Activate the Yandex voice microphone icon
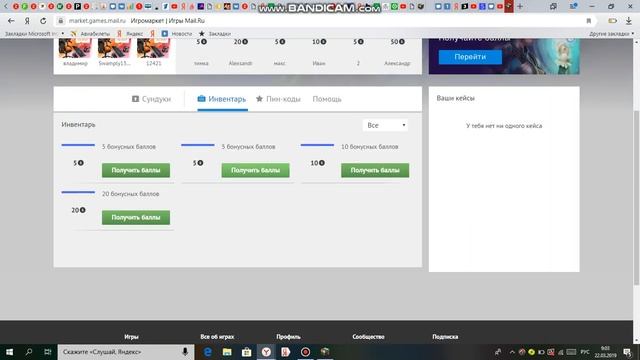 (x=185, y=351)
